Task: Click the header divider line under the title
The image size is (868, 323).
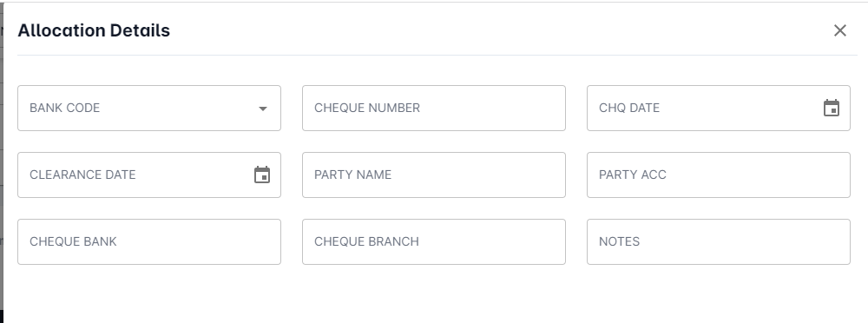Action: [437, 55]
